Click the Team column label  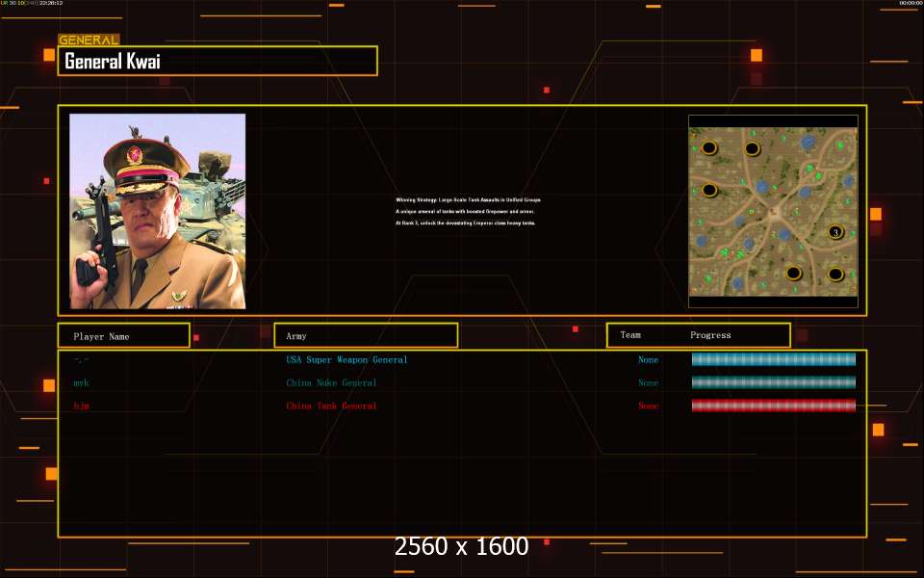tap(630, 335)
